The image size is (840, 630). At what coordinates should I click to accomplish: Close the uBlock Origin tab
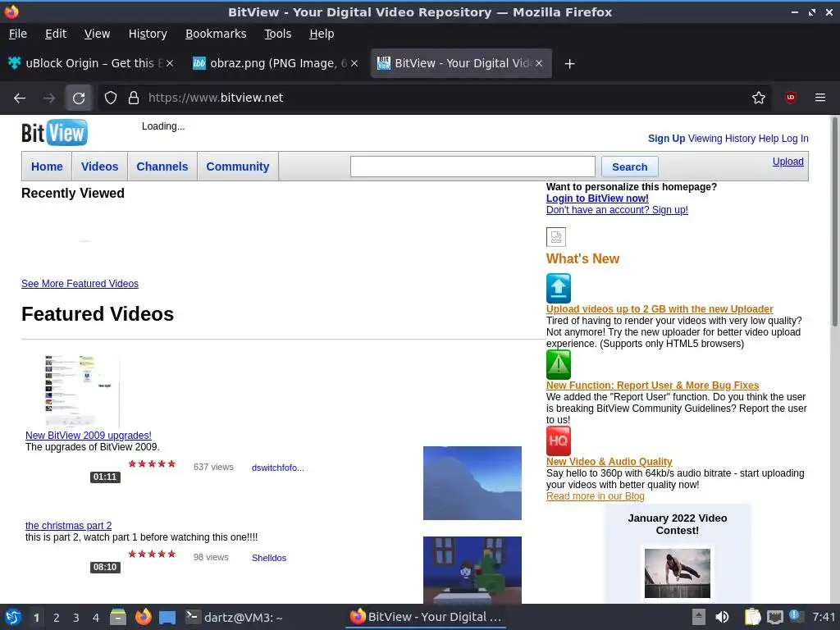click(x=169, y=63)
